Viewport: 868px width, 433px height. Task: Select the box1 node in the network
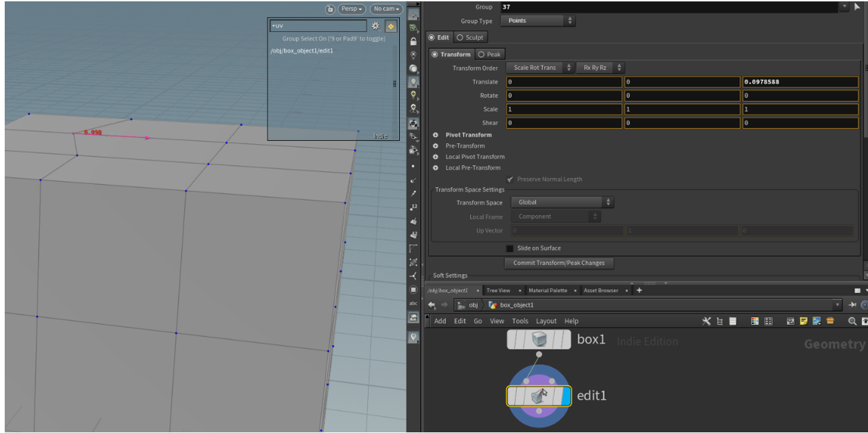[x=539, y=340]
